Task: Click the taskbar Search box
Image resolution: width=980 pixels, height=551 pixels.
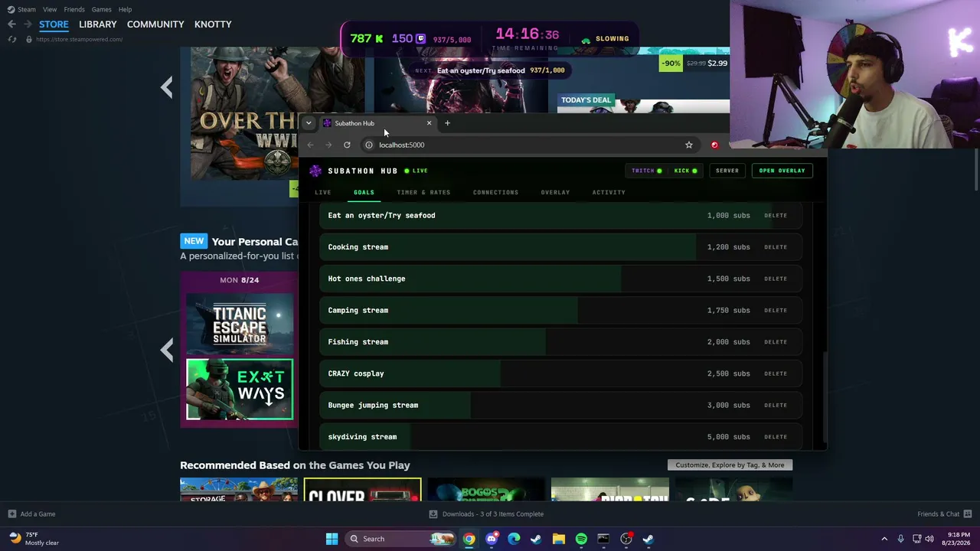Action: coord(400,539)
